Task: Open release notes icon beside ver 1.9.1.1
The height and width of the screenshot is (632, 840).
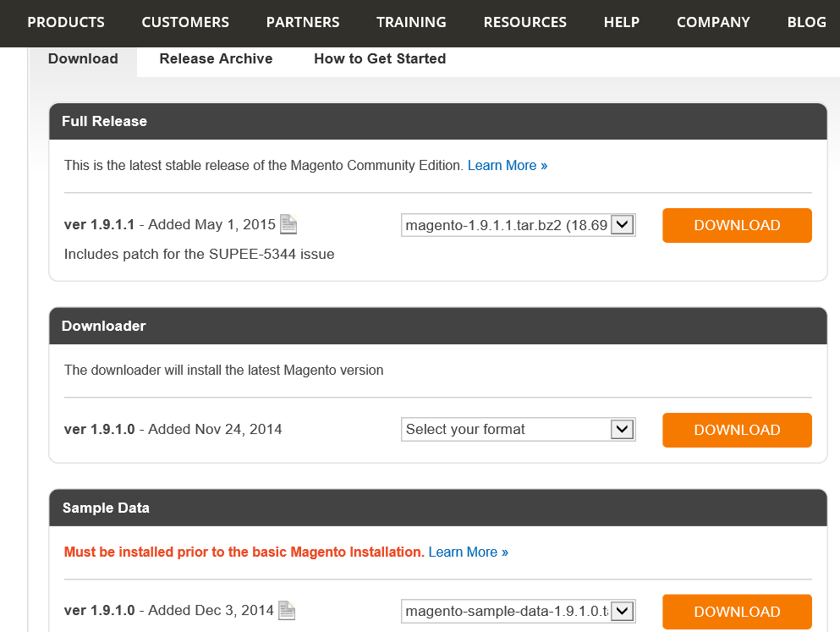Action: pos(288,224)
